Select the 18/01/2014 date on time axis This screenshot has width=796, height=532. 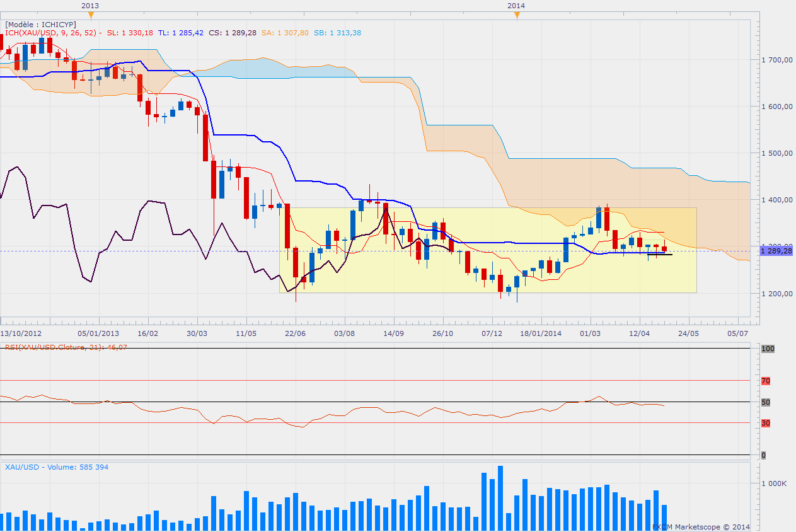coord(541,332)
